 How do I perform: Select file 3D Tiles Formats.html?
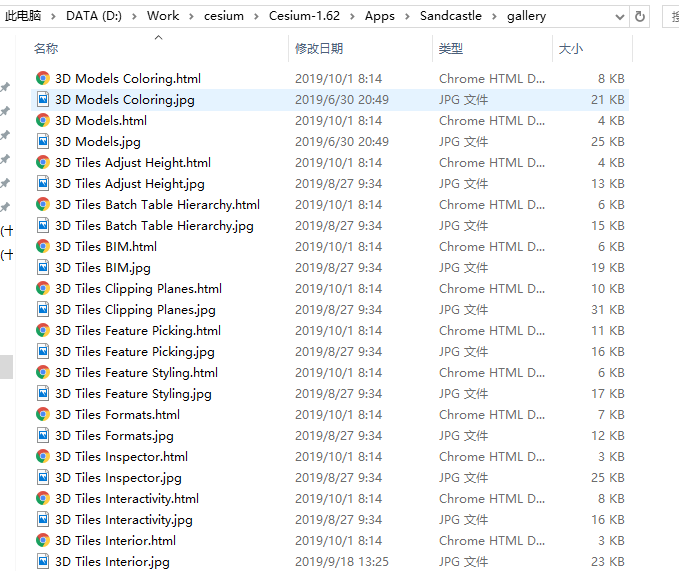pos(330,414)
